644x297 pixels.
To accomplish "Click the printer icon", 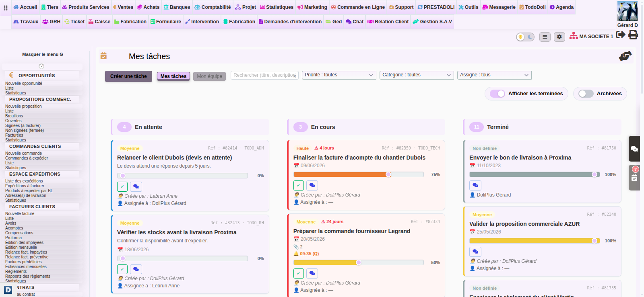I will coord(633,35).
